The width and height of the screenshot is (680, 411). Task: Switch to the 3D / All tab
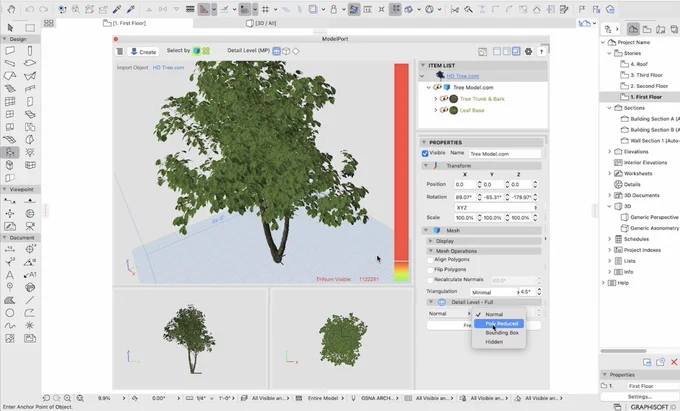[x=261, y=23]
